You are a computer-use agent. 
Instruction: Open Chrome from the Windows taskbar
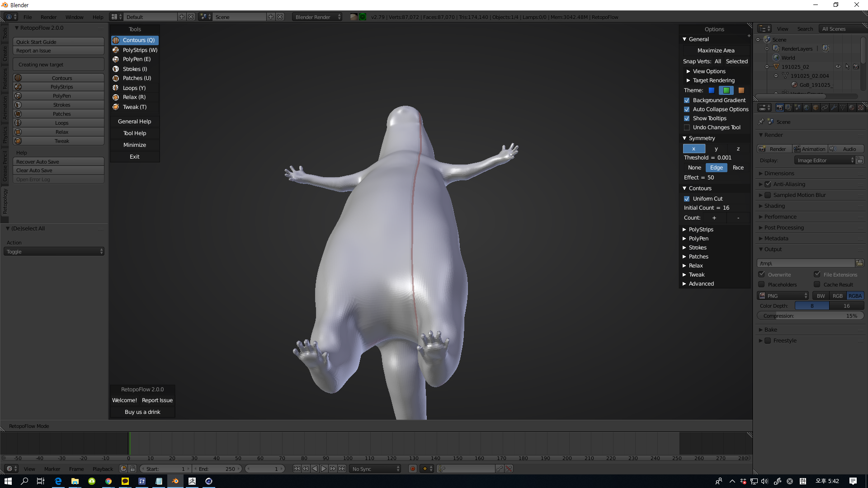[x=108, y=481]
